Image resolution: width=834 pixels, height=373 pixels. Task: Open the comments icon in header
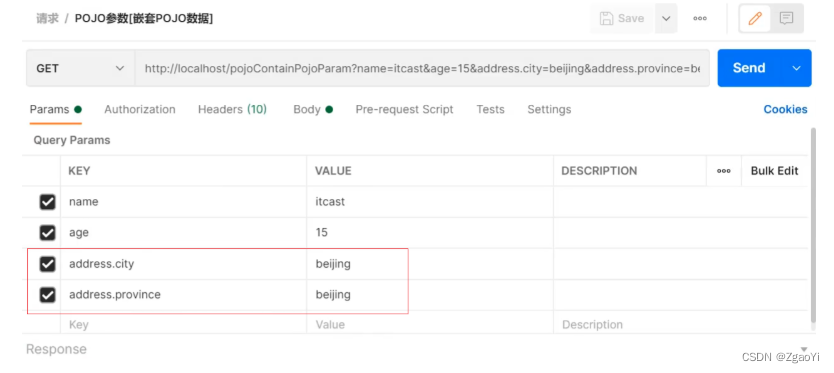[x=786, y=19]
